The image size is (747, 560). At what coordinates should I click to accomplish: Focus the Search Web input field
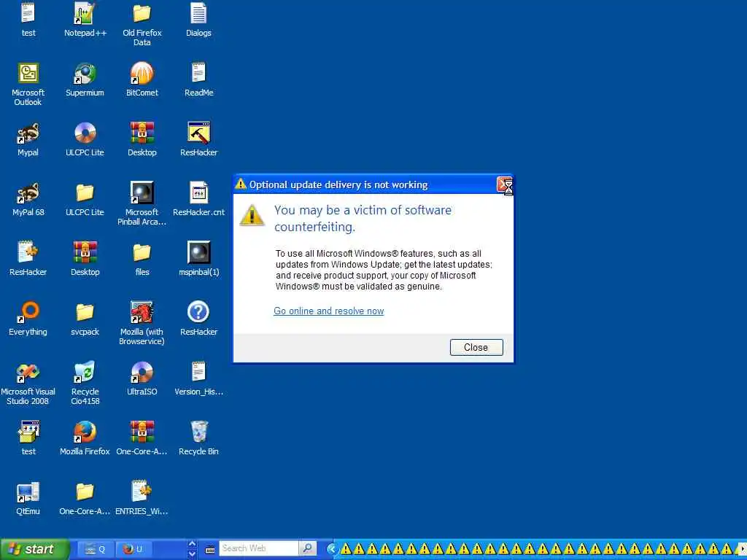pos(259,548)
